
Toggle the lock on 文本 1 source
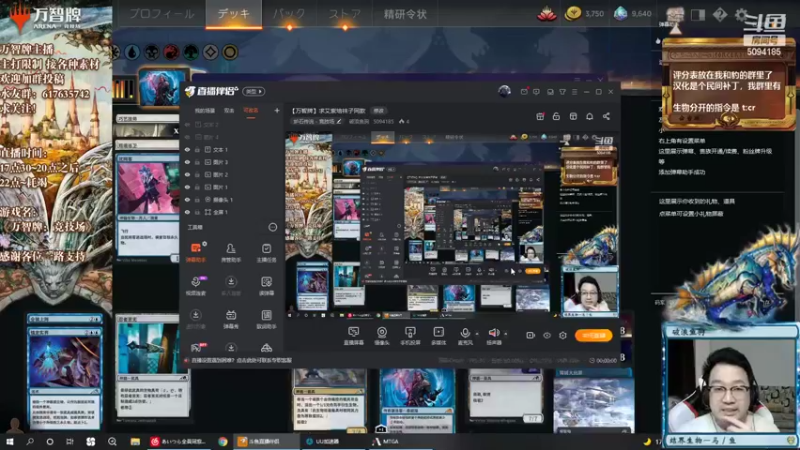click(197, 149)
